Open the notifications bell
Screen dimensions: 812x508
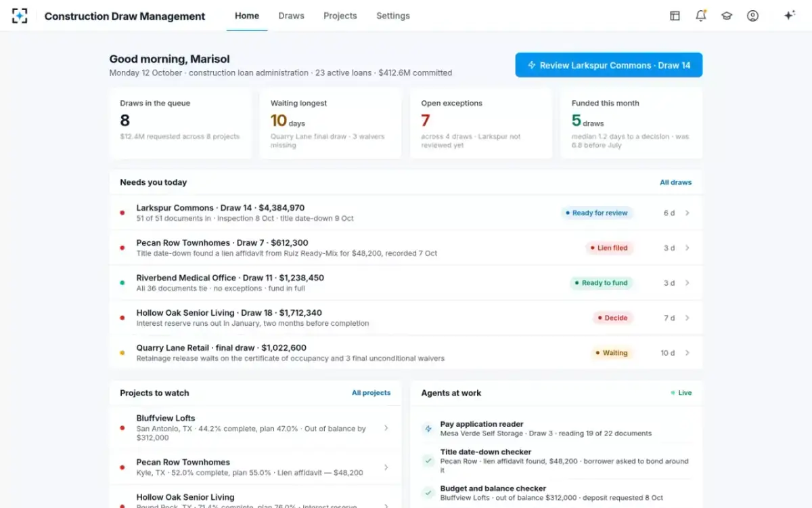(x=700, y=16)
